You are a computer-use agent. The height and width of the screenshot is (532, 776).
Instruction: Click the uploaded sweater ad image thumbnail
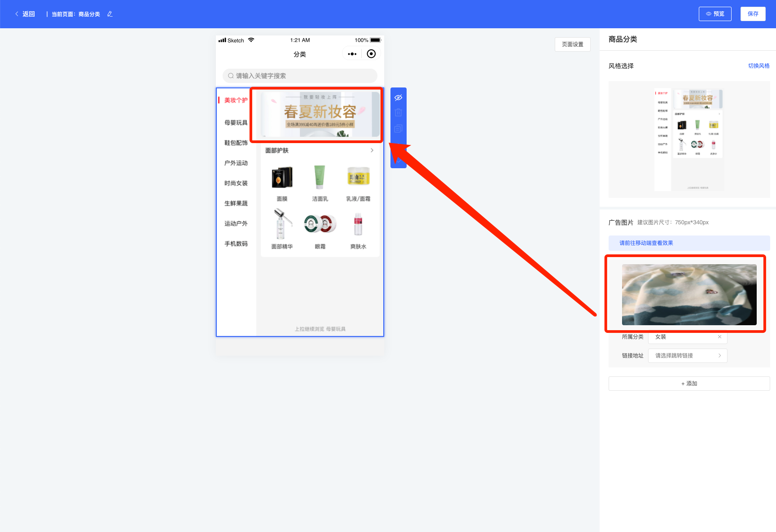pos(689,294)
